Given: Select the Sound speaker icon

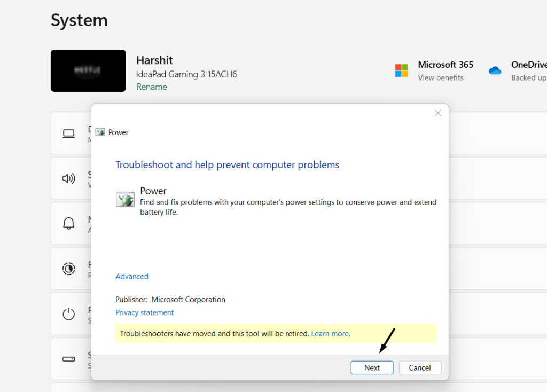Looking at the screenshot, I should (69, 178).
